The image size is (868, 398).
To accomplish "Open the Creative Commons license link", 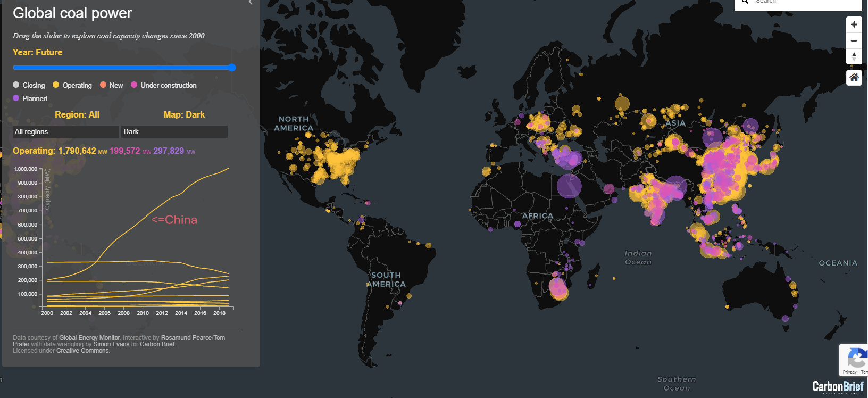I will (x=82, y=351).
